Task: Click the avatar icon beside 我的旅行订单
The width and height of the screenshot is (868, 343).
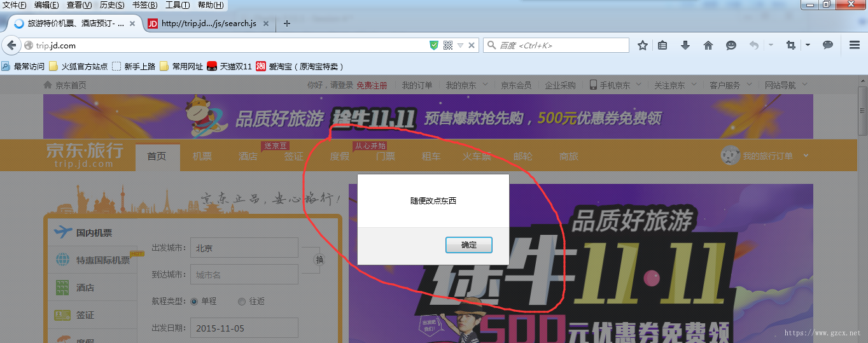Action: coord(730,155)
